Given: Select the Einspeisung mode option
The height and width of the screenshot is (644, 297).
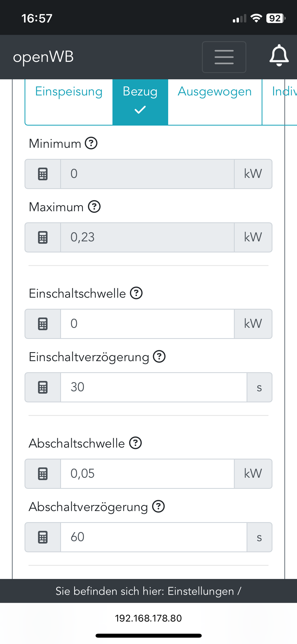Looking at the screenshot, I should coord(69,92).
